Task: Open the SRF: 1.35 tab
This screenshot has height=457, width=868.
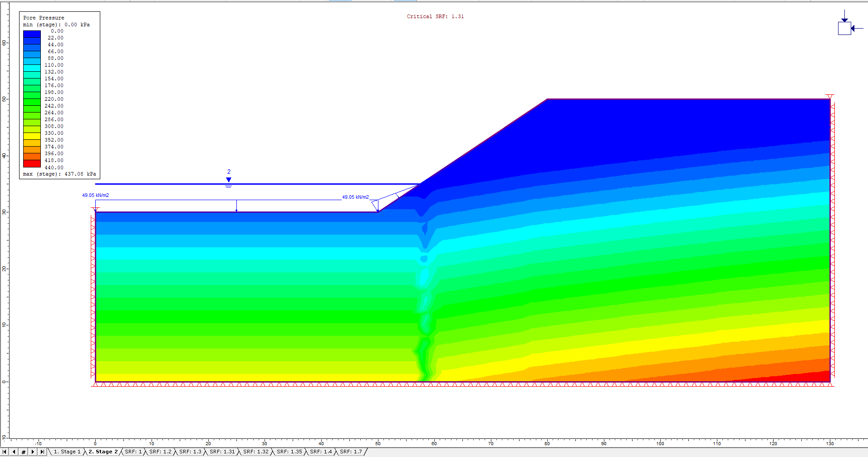Action: pos(289,452)
